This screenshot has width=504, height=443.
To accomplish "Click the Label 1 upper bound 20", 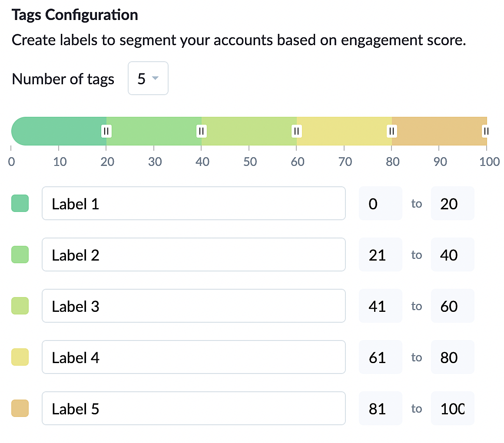I will coord(452,203).
